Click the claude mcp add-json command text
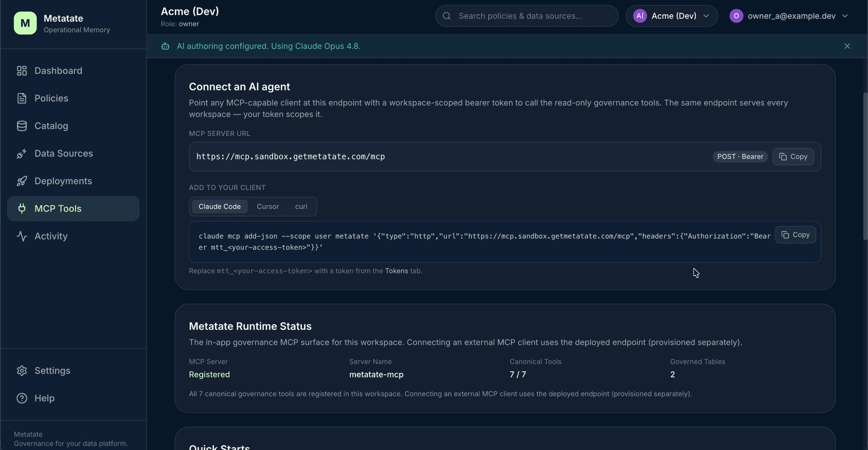This screenshot has height=450, width=868. [485, 242]
